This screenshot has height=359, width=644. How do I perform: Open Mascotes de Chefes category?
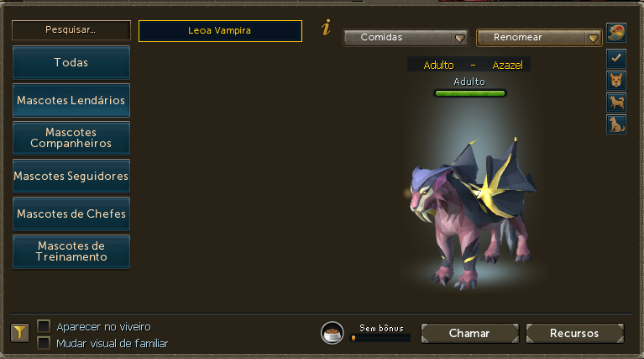pyautogui.click(x=71, y=214)
